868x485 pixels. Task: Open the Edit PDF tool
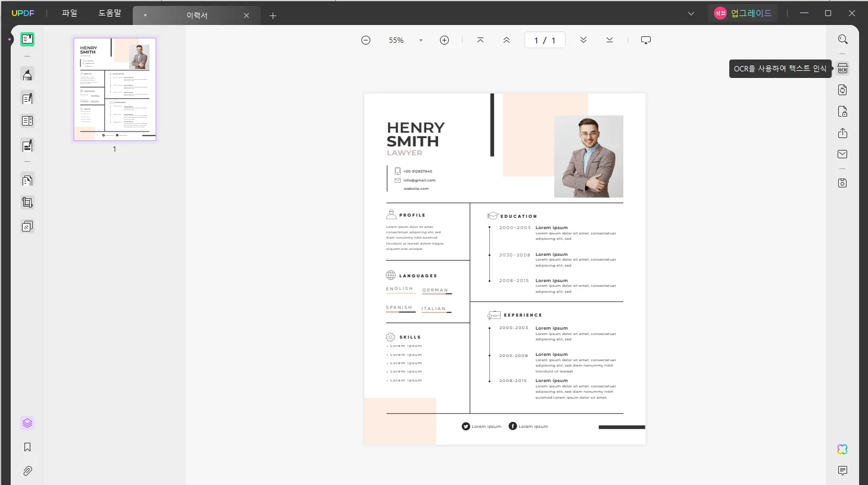(27, 98)
